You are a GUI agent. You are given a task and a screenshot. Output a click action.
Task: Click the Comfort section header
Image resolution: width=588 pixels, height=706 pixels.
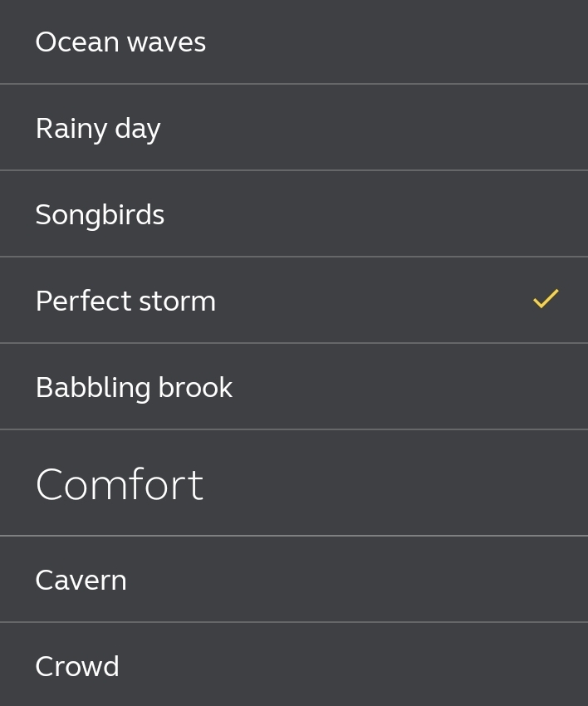pos(120,484)
